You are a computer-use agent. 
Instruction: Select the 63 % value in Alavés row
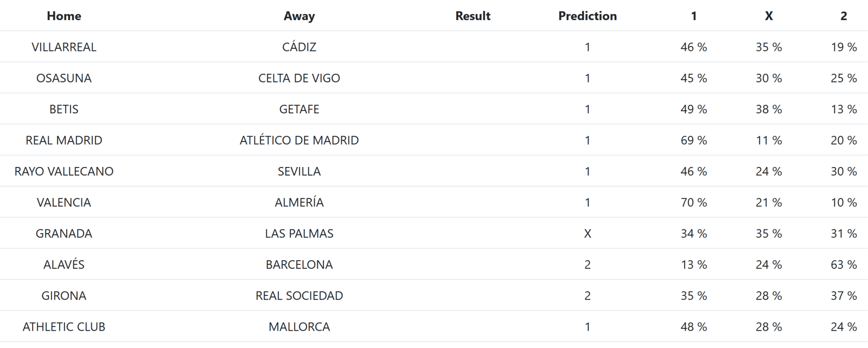point(844,265)
